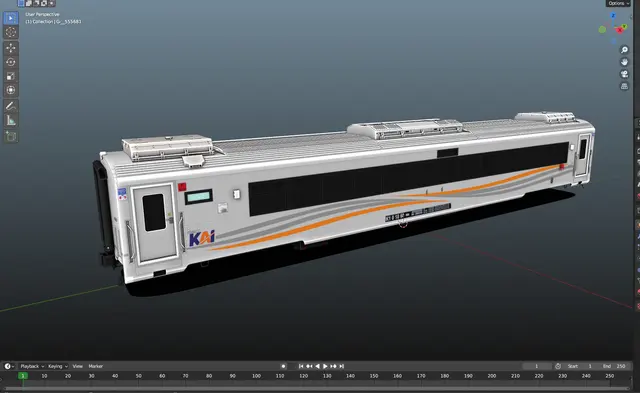The height and width of the screenshot is (393, 640).
Task: Click the viewport zoom magnifier icon
Action: click(x=624, y=50)
